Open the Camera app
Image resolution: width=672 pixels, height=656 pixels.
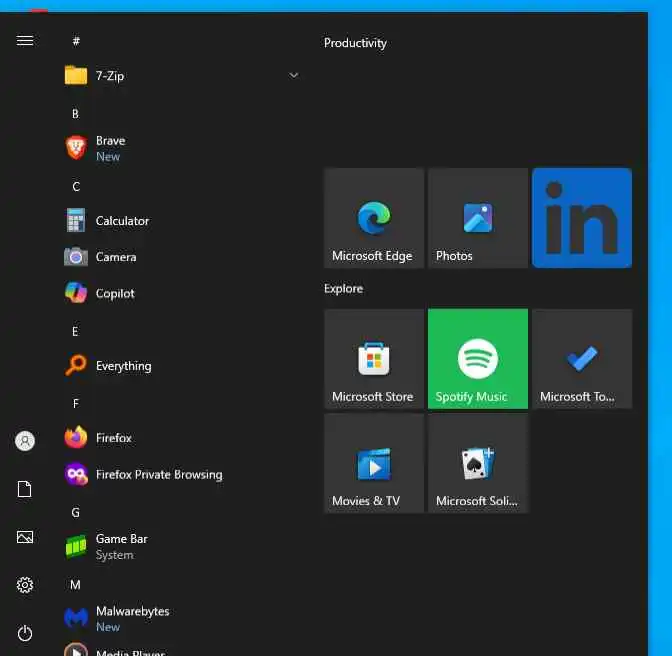click(182, 257)
